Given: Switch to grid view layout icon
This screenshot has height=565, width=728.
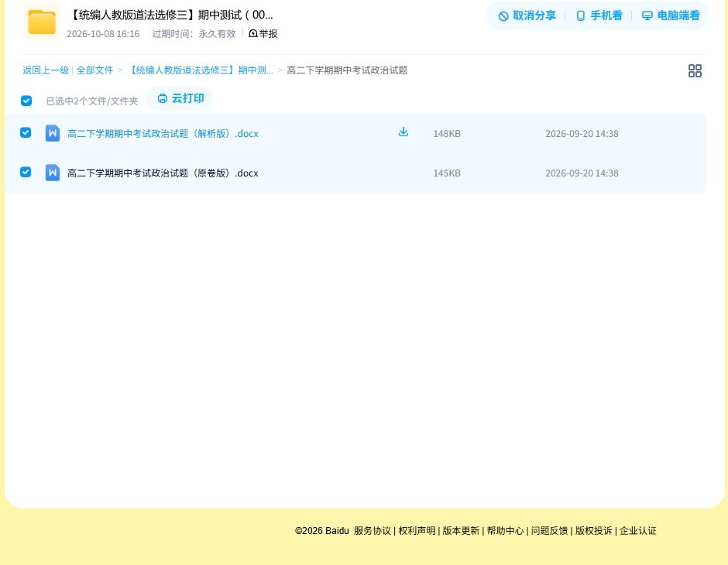Looking at the screenshot, I should coord(695,70).
